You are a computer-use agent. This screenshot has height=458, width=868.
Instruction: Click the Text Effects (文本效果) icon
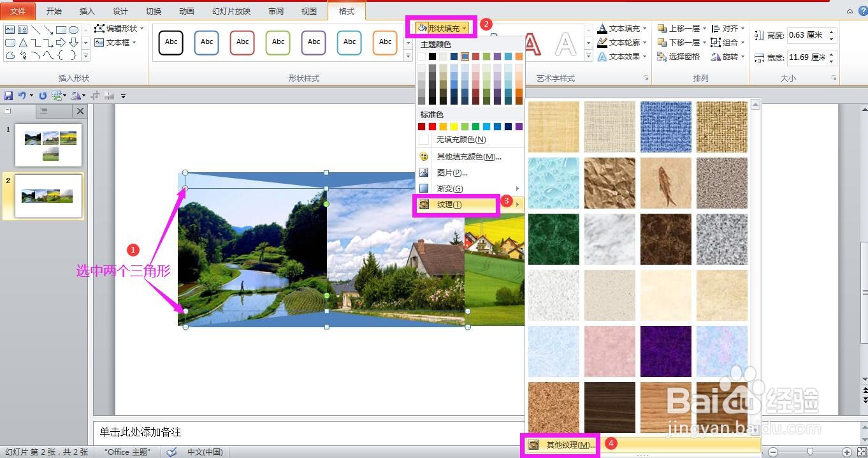coord(602,57)
